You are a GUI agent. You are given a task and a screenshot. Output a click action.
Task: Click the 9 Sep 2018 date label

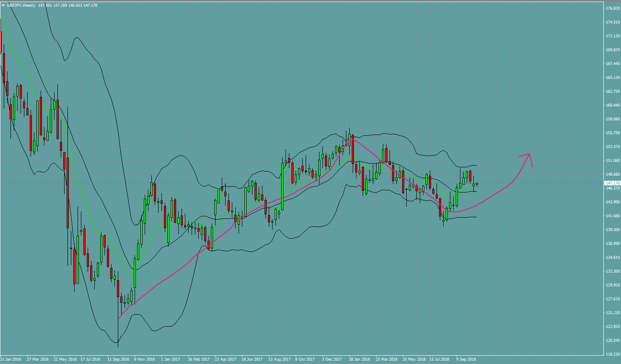[x=466, y=359]
